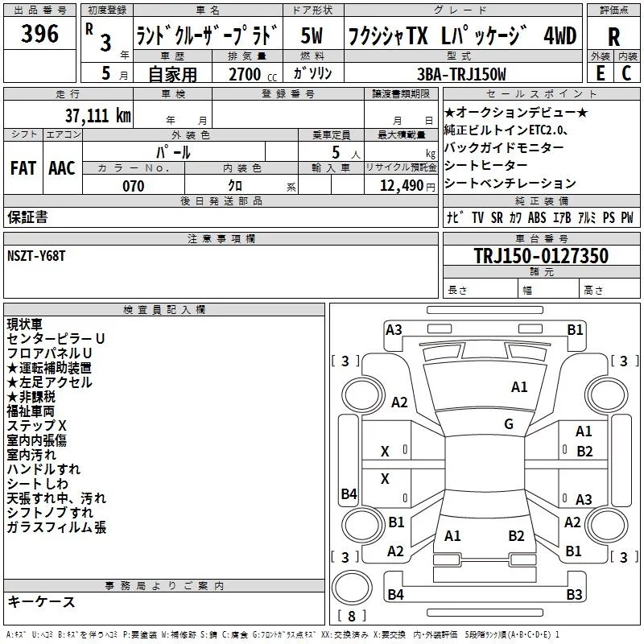This screenshot has height=644, width=644.
Task: Click カワ in genuine equipment
Action: click(516, 217)
